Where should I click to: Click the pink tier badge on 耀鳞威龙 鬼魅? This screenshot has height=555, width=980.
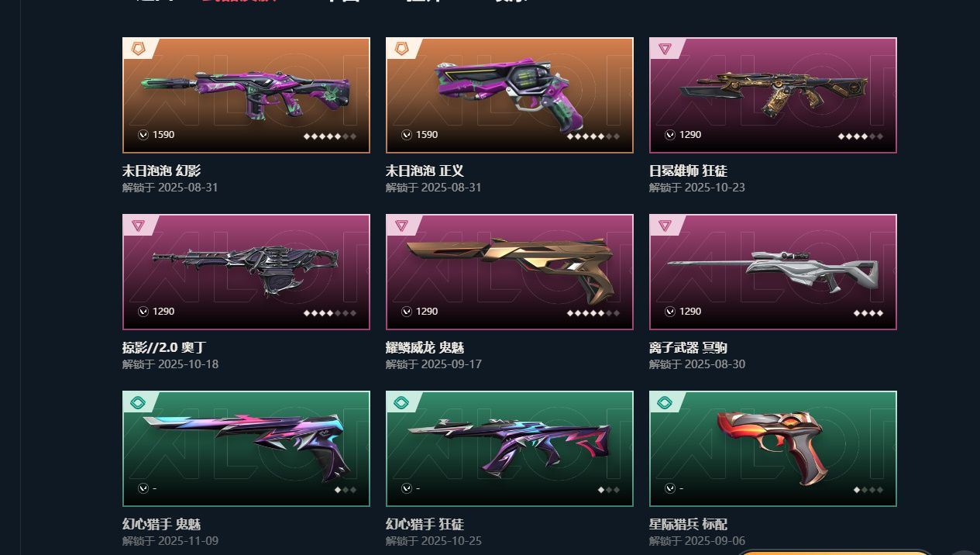(x=401, y=226)
